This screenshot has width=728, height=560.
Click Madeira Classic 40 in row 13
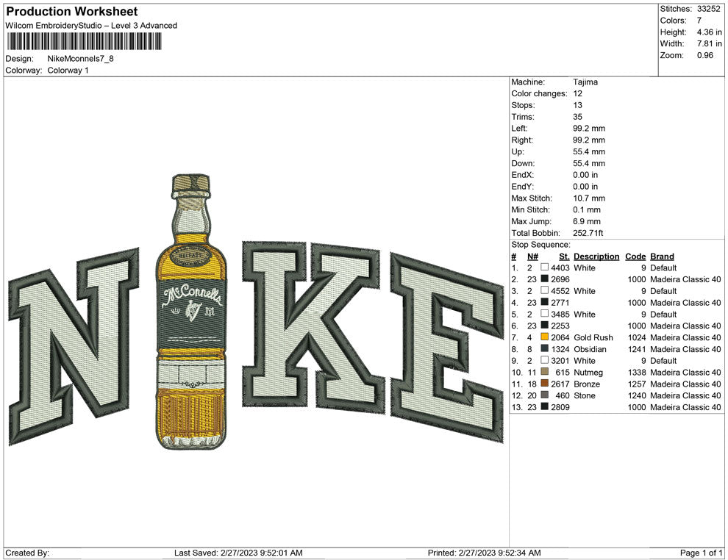tap(685, 407)
